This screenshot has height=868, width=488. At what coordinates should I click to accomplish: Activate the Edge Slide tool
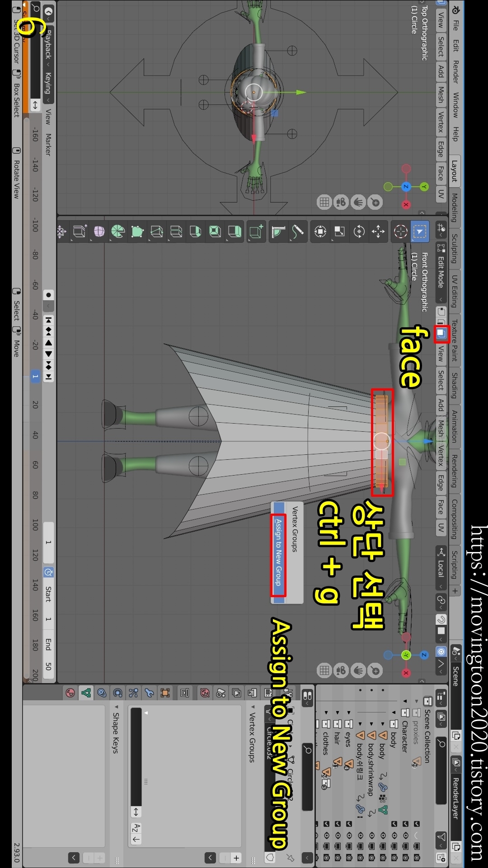[x=79, y=232]
